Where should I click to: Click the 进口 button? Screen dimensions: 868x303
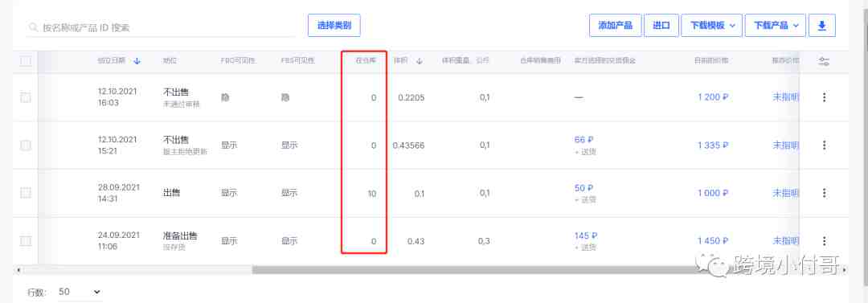pos(661,26)
